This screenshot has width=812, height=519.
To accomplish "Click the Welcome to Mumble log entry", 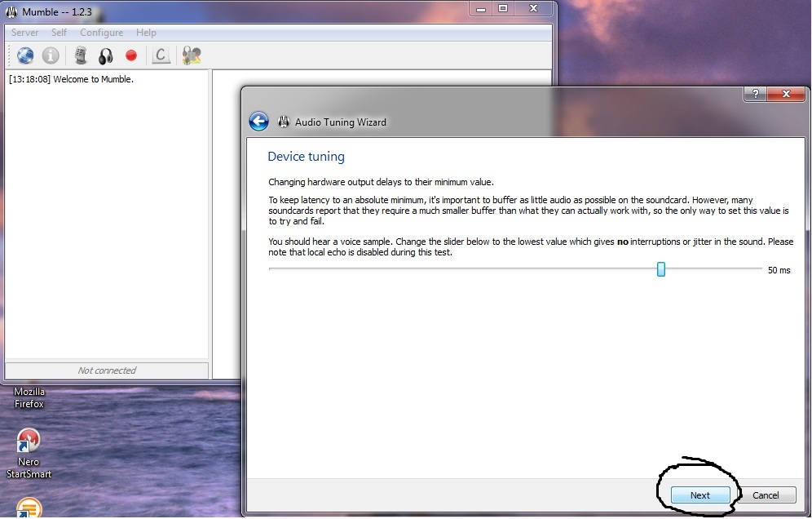I will tap(72, 79).
